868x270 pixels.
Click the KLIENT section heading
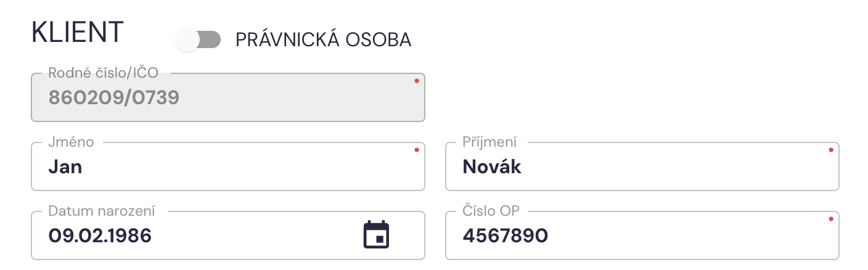pyautogui.click(x=78, y=32)
